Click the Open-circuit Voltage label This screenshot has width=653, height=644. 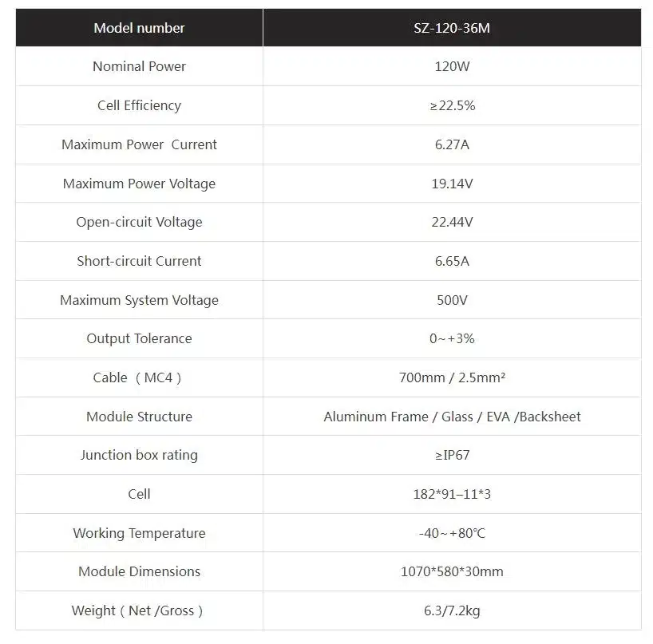coord(139,222)
